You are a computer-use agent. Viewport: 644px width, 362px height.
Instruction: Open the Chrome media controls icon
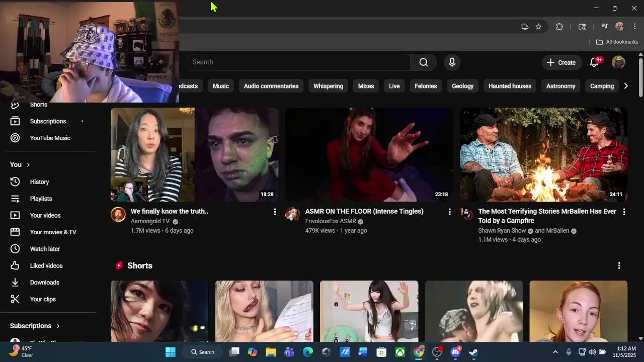click(604, 27)
